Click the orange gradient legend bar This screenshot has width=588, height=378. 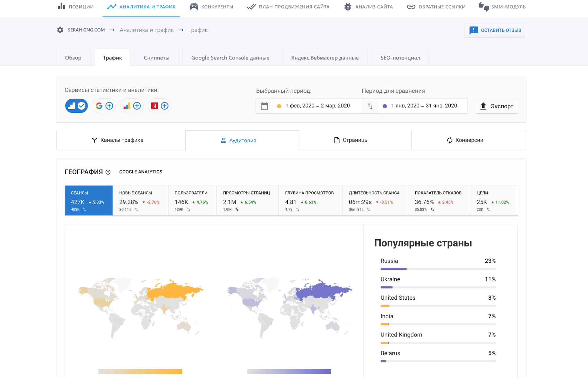pos(140,372)
